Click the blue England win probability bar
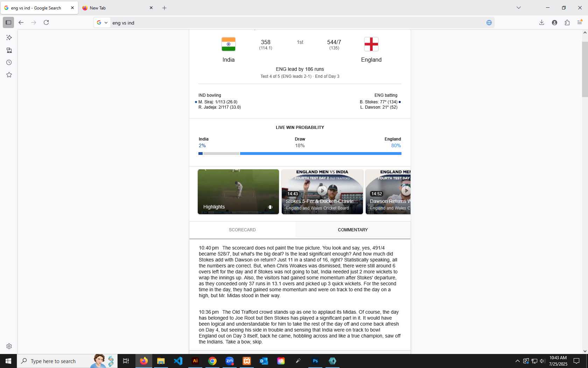This screenshot has height=368, width=588. (x=321, y=154)
